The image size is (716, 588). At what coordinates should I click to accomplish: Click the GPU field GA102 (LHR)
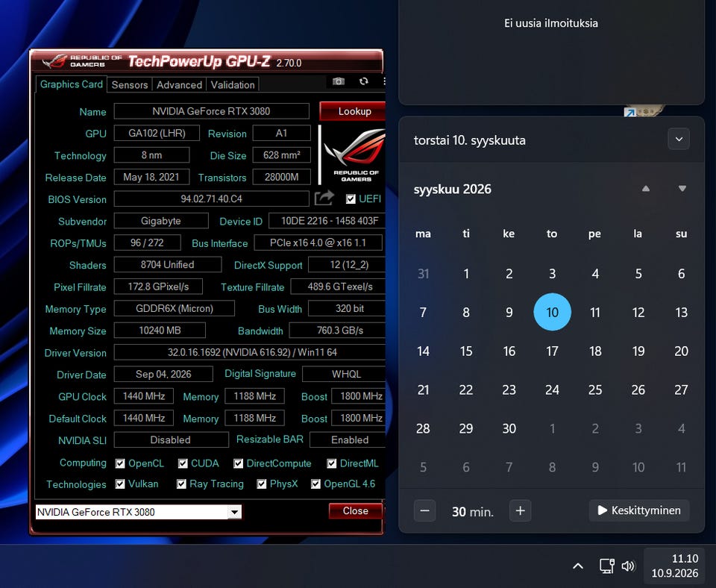coord(157,133)
